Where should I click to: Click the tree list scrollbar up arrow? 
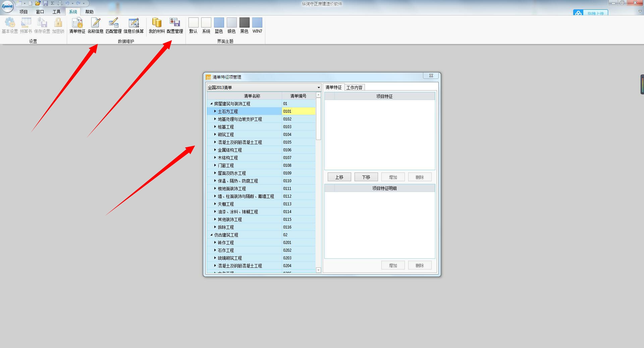pyautogui.click(x=318, y=95)
